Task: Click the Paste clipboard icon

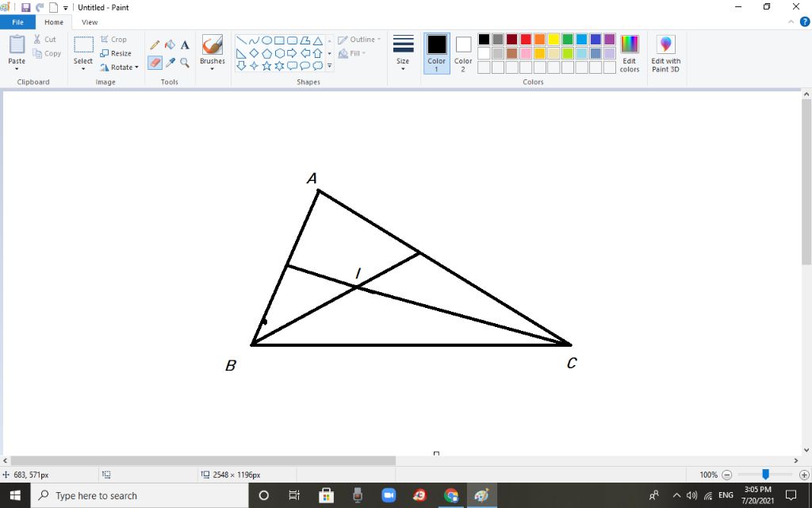Action: pos(17,44)
